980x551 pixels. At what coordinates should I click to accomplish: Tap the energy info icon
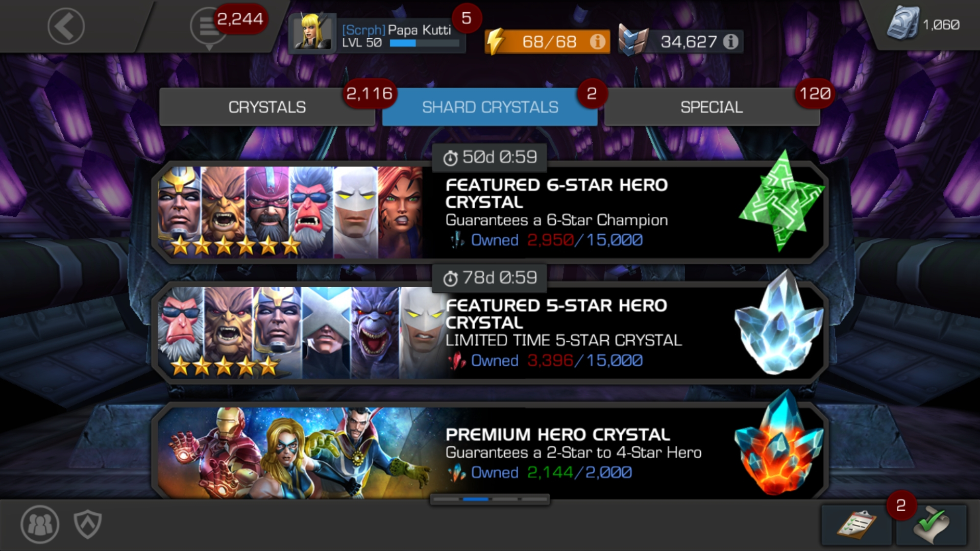click(597, 41)
